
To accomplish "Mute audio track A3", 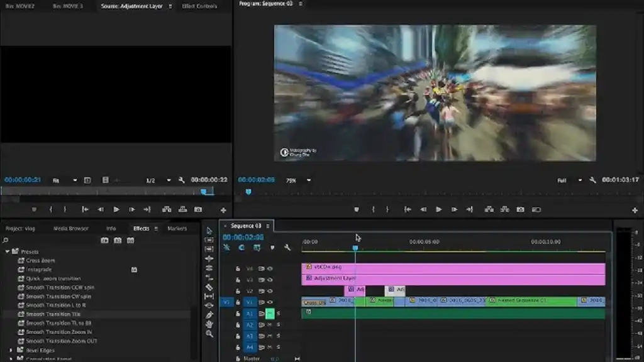I will 270,336.
